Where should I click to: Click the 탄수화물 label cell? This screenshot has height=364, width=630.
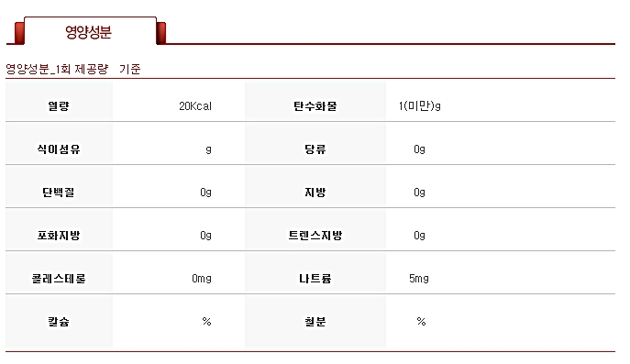[315, 101]
